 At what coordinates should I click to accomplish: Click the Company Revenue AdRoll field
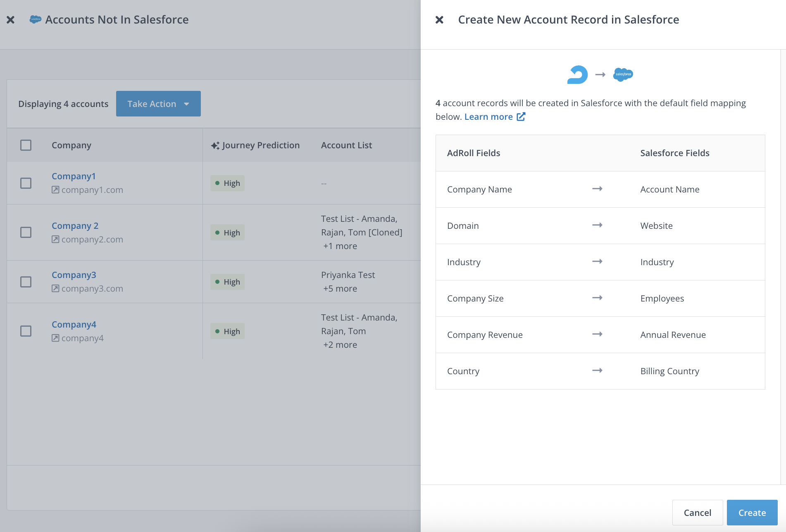(485, 335)
